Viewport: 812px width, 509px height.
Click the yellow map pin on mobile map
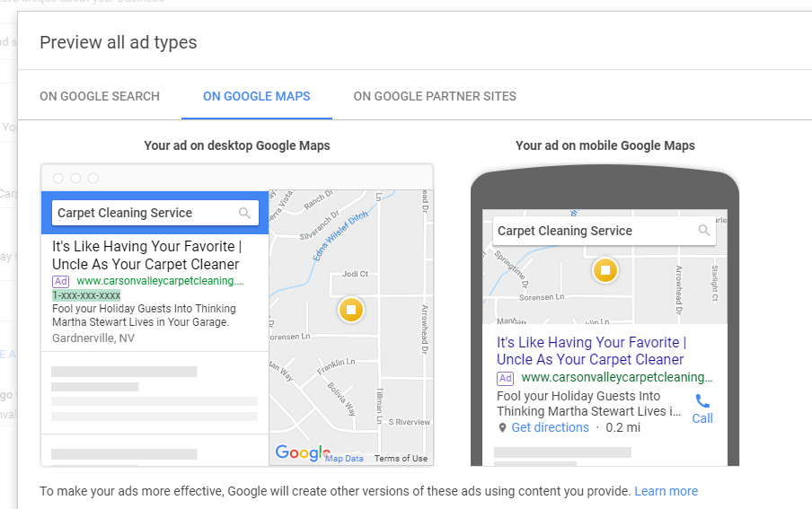[x=605, y=269]
